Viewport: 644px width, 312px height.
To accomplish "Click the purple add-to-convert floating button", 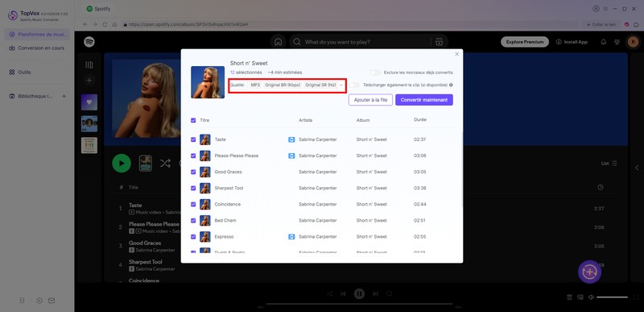I will [x=590, y=272].
